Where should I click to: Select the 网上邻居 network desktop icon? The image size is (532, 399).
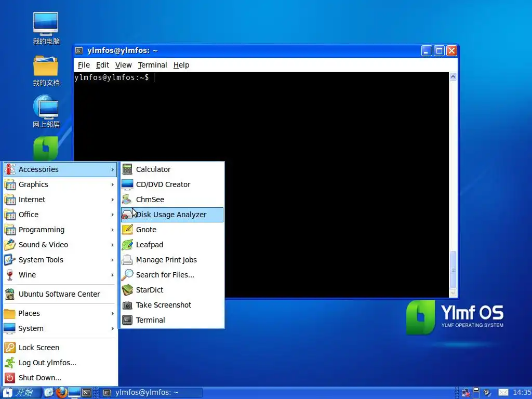[46, 107]
